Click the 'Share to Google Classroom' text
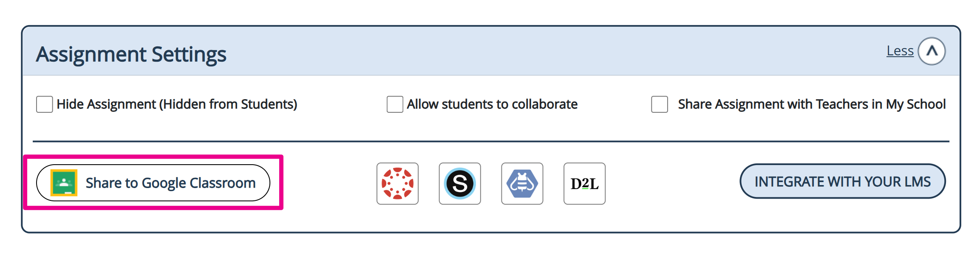This screenshot has height=254, width=980. pyautogui.click(x=170, y=183)
